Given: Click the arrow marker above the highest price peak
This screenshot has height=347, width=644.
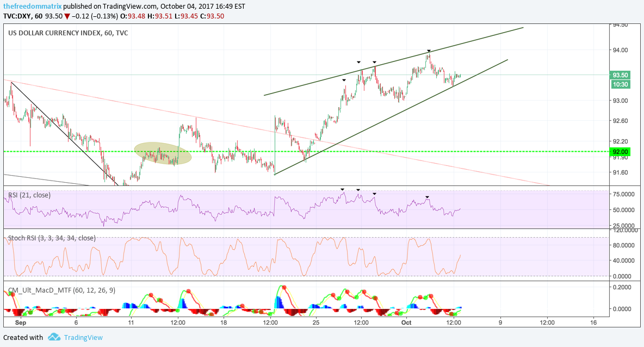Looking at the screenshot, I should (x=429, y=51).
